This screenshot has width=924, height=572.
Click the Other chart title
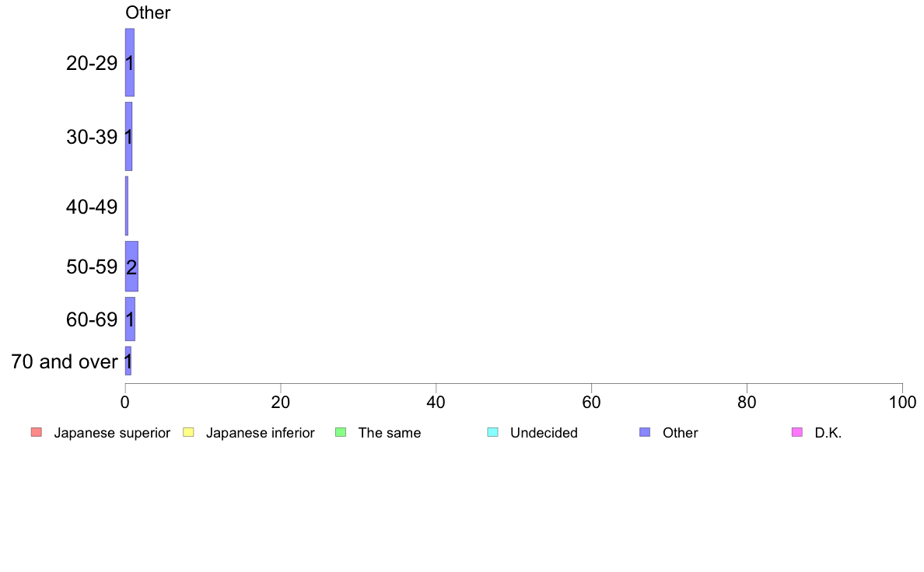click(148, 12)
